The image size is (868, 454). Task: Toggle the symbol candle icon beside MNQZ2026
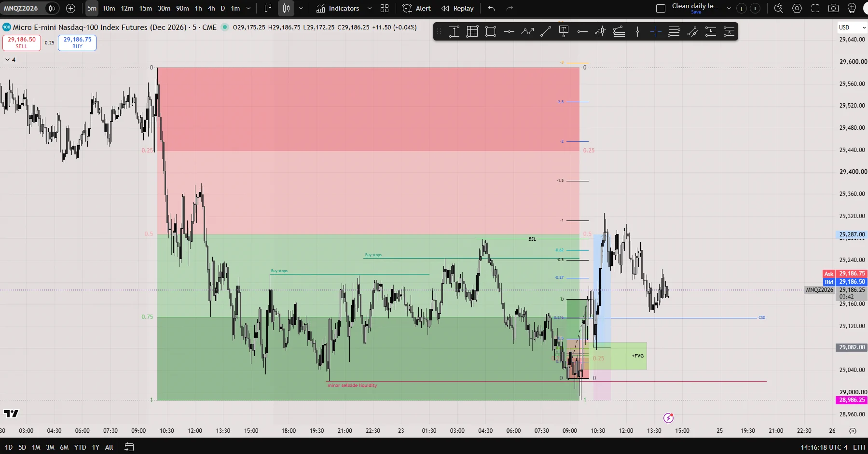[x=52, y=8]
